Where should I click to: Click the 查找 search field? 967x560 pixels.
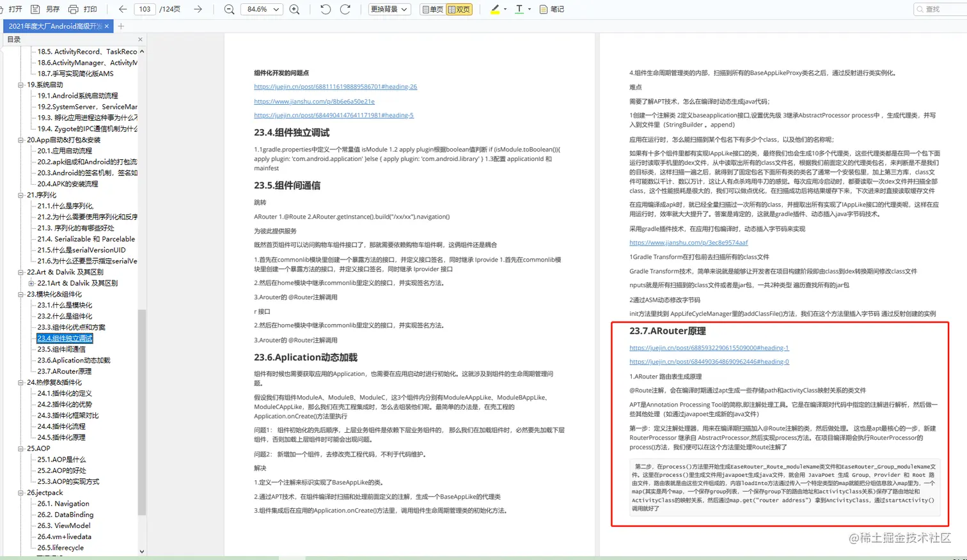click(939, 9)
